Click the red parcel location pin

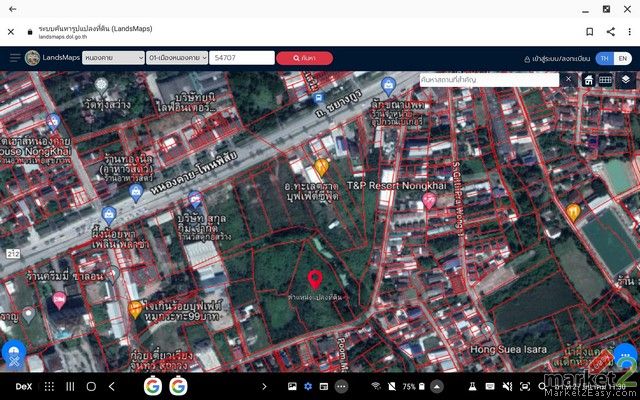[x=315, y=280]
